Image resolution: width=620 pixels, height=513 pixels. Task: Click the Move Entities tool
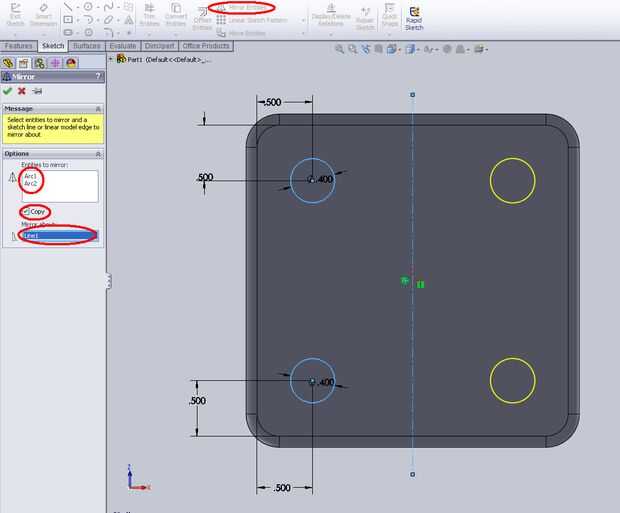click(241, 33)
